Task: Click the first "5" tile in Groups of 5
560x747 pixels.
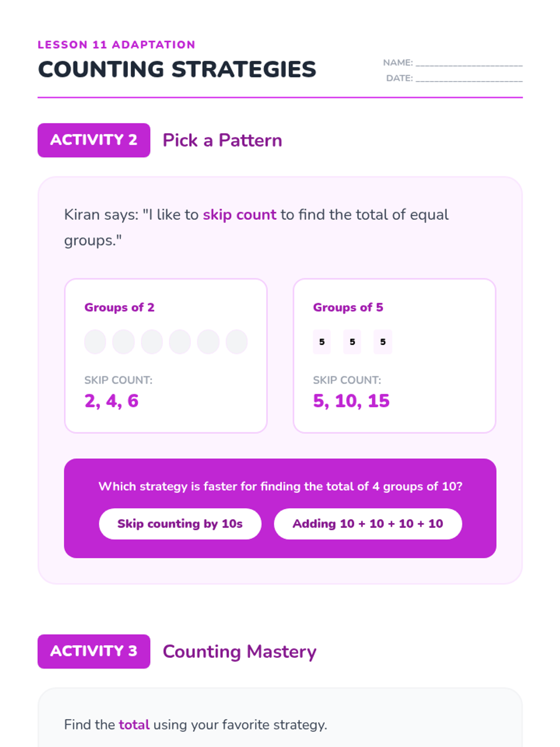Action: tap(322, 342)
